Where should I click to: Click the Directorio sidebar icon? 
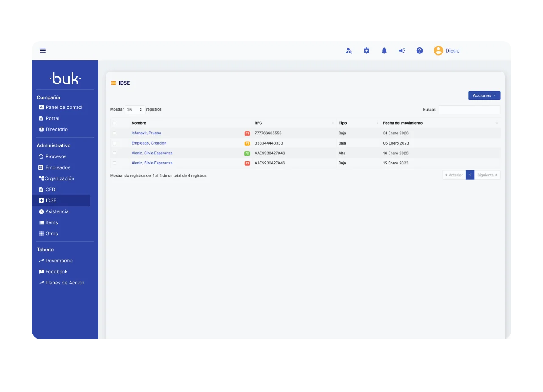[x=41, y=129]
